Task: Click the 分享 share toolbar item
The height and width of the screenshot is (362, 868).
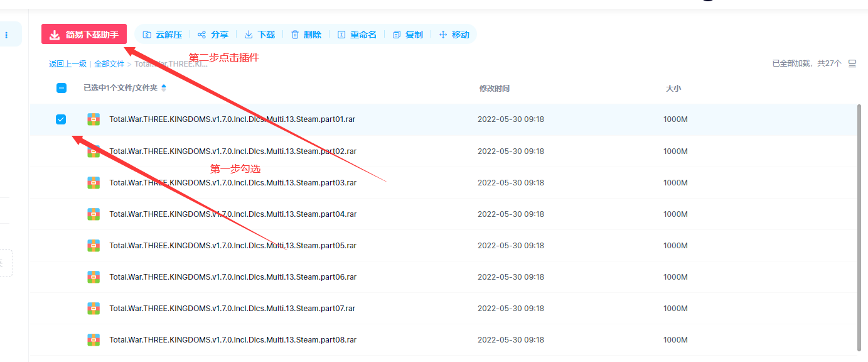Action: tap(213, 35)
